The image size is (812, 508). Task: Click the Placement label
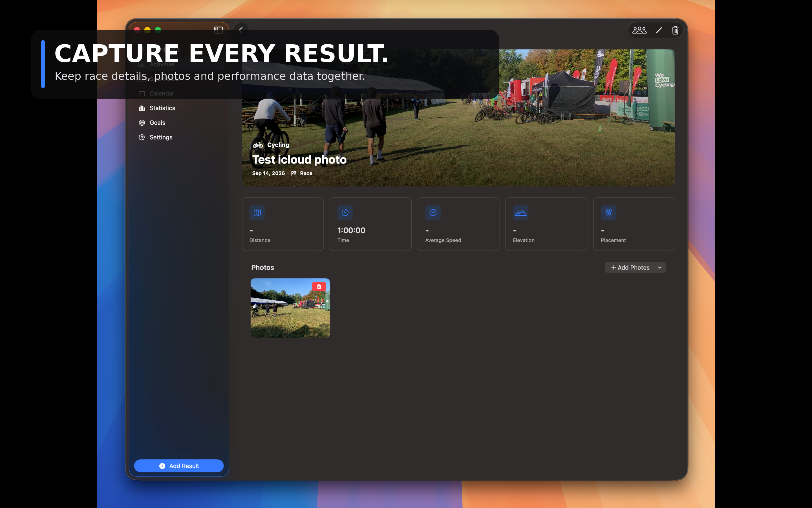tap(613, 240)
